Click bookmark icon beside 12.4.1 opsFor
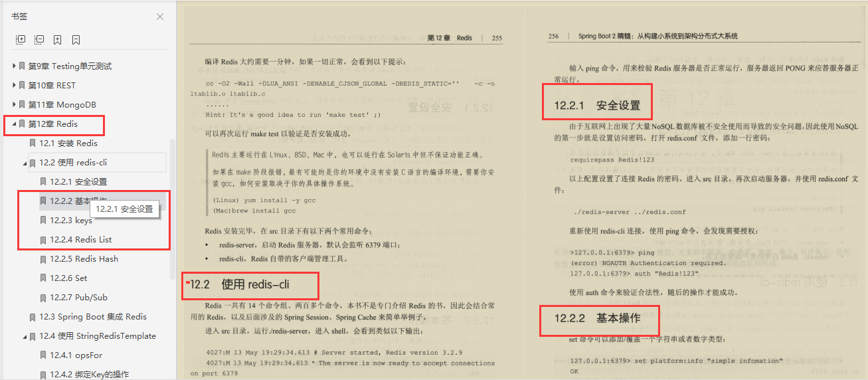Image resolution: width=868 pixels, height=380 pixels. [x=43, y=355]
